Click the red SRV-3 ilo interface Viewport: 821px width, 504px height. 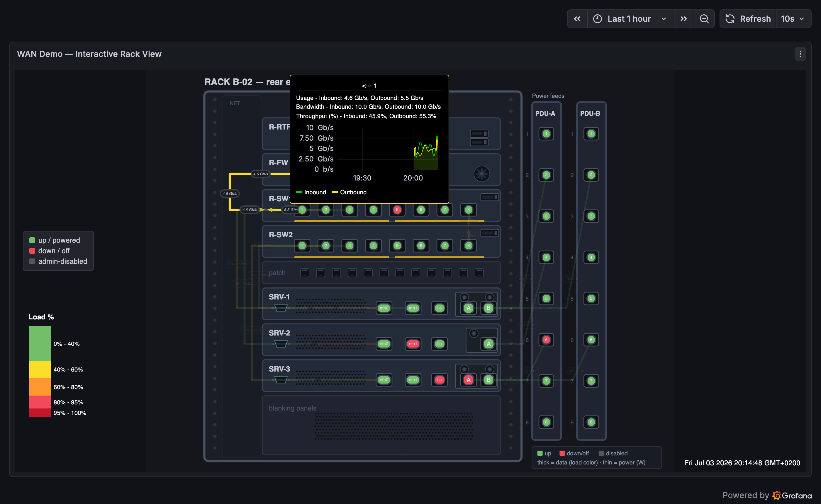440,380
